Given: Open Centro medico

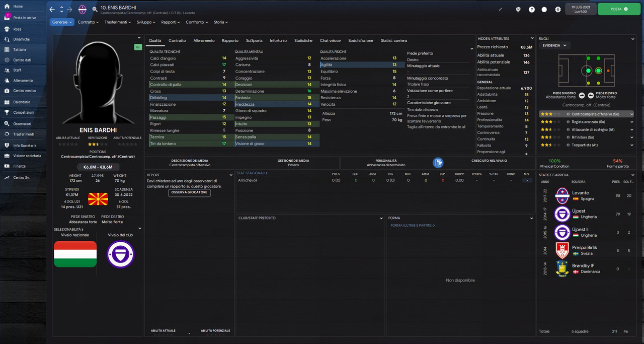Looking at the screenshot, I should click(x=24, y=91).
